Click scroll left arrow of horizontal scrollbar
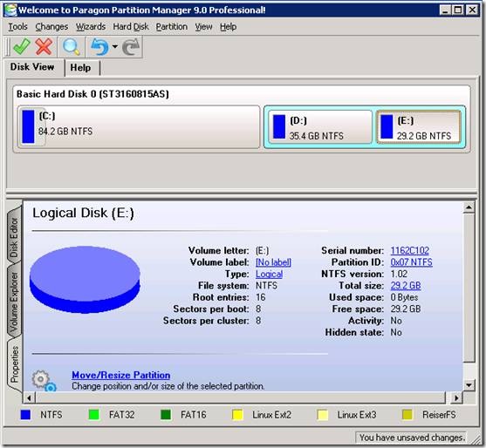The image size is (486, 448). tap(29, 397)
